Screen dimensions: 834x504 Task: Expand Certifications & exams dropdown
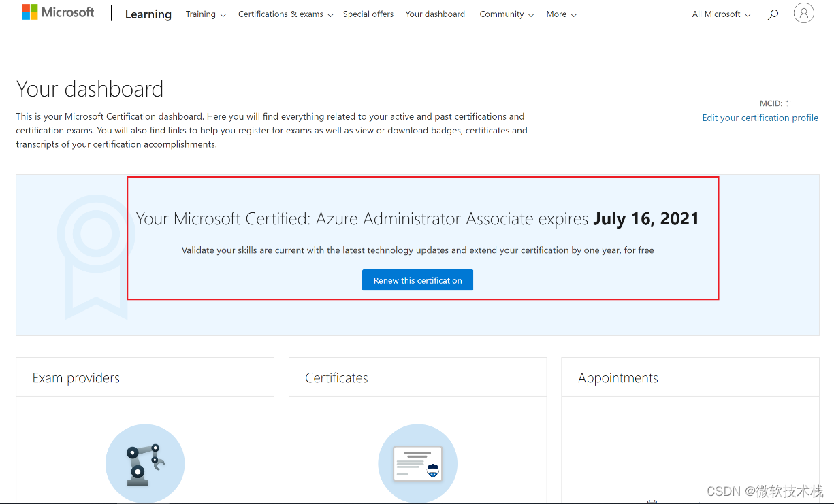click(286, 14)
